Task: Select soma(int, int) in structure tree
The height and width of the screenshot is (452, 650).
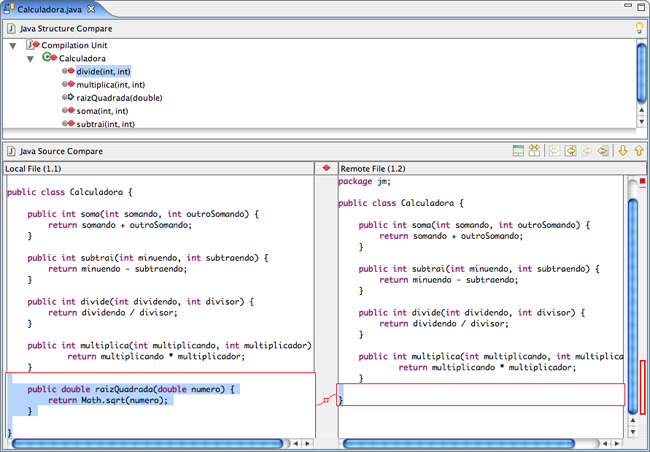Action: pos(101,111)
